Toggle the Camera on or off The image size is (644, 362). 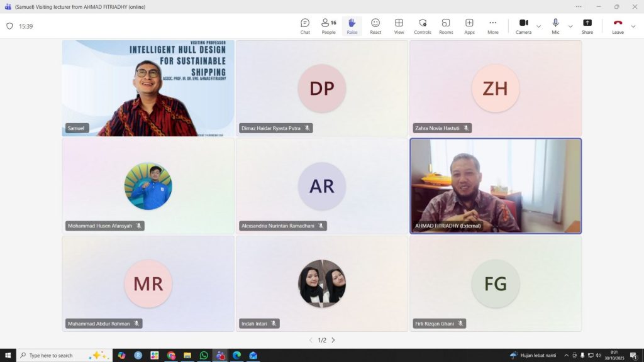point(523,26)
